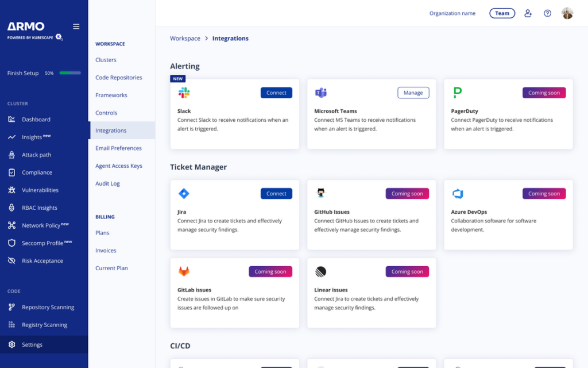Click the ARMO logo
Image resolution: width=588 pixels, height=368 pixels.
pos(26,26)
